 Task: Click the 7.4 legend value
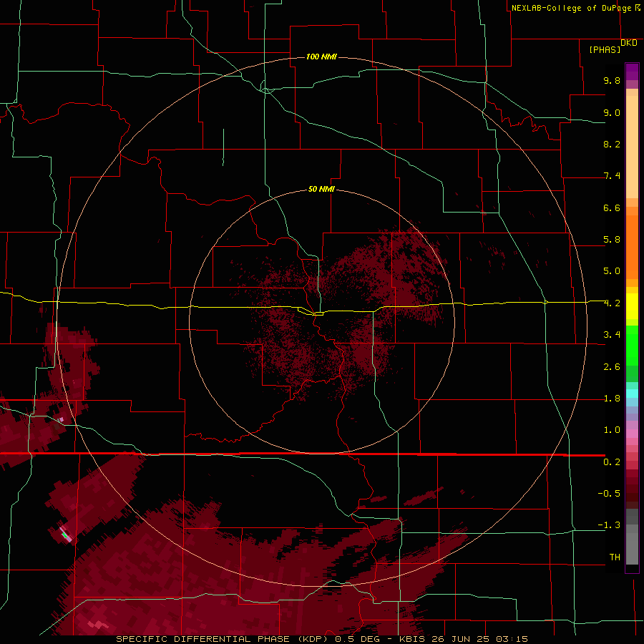[x=612, y=176]
